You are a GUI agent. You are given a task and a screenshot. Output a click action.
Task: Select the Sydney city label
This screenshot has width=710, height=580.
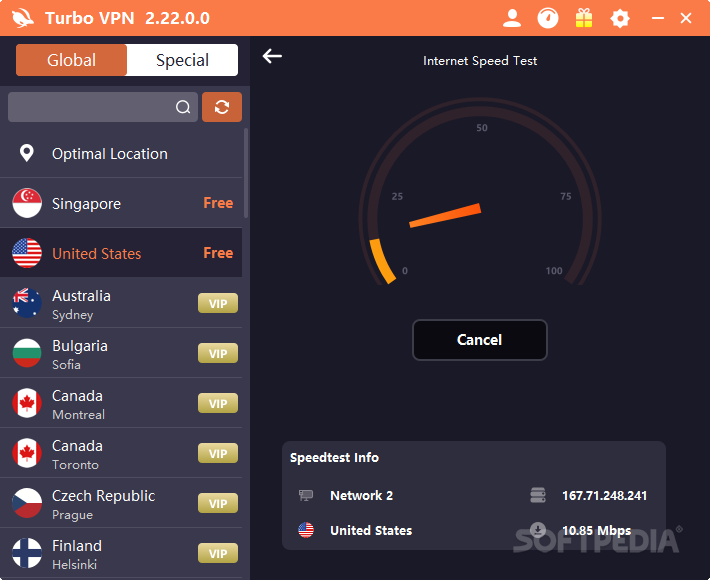click(x=72, y=315)
